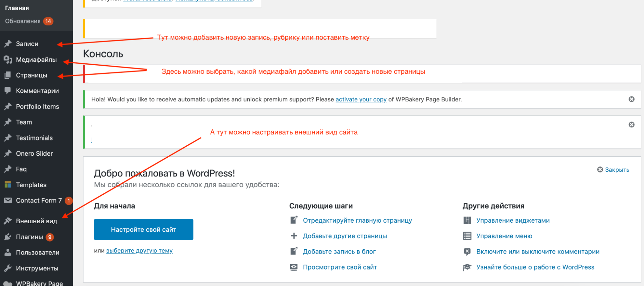Click the edit icon beside Отредактируйте главную страницу
Screen dimensions: 644x286
294,220
